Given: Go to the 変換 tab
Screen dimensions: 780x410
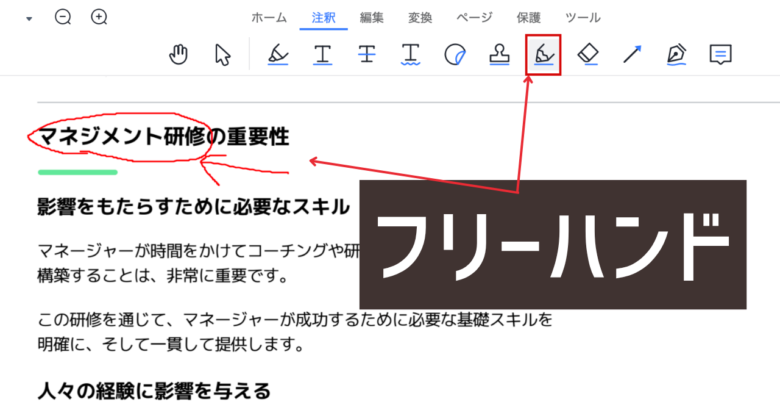Looking at the screenshot, I should pos(420,17).
